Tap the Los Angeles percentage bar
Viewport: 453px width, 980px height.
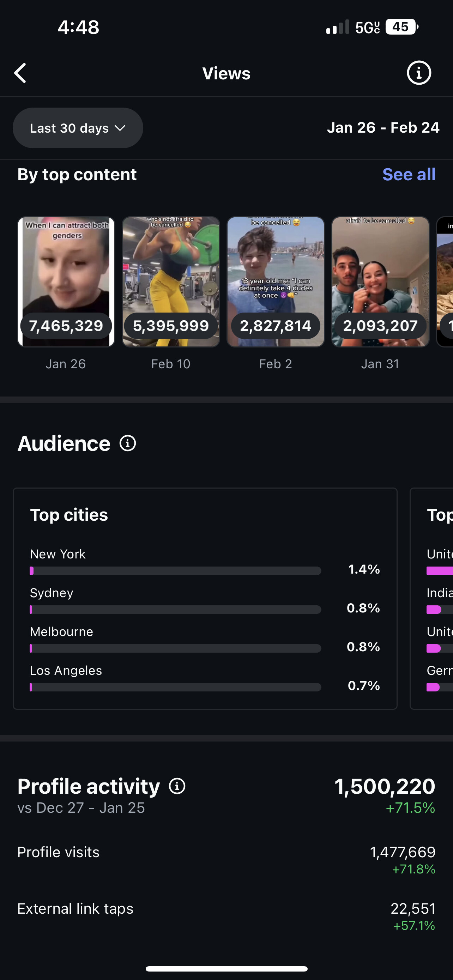[175, 687]
